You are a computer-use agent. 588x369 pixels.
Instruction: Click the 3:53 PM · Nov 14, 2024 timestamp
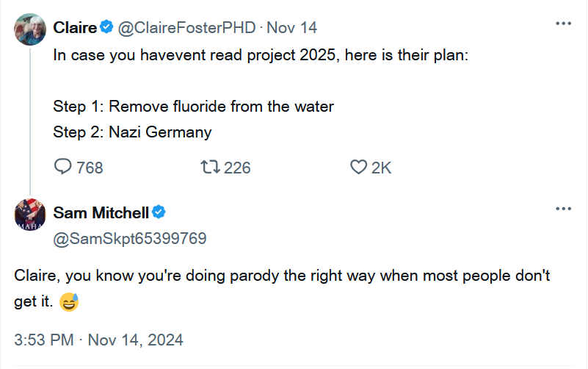[x=98, y=340]
